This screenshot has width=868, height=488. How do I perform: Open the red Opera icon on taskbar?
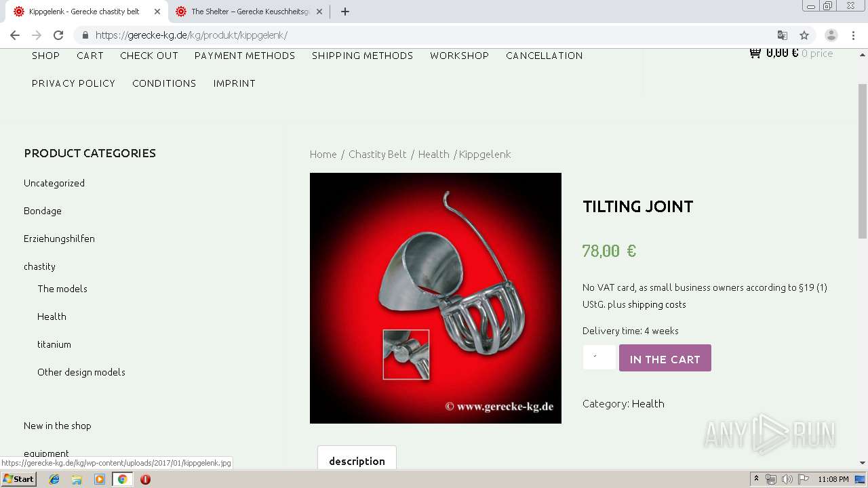[145, 479]
